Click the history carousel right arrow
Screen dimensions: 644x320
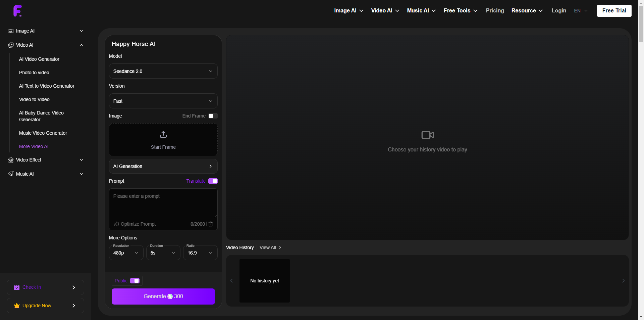623,281
